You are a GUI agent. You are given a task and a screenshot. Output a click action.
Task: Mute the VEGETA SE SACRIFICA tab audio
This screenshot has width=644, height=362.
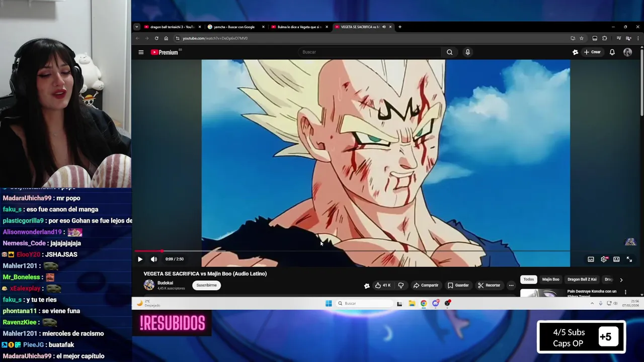pyautogui.click(x=384, y=27)
